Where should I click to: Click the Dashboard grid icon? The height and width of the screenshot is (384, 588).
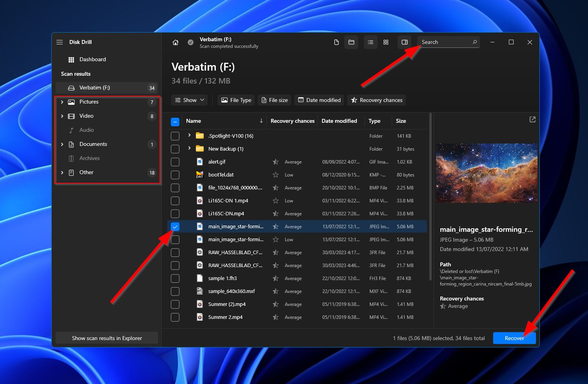pyautogui.click(x=71, y=60)
